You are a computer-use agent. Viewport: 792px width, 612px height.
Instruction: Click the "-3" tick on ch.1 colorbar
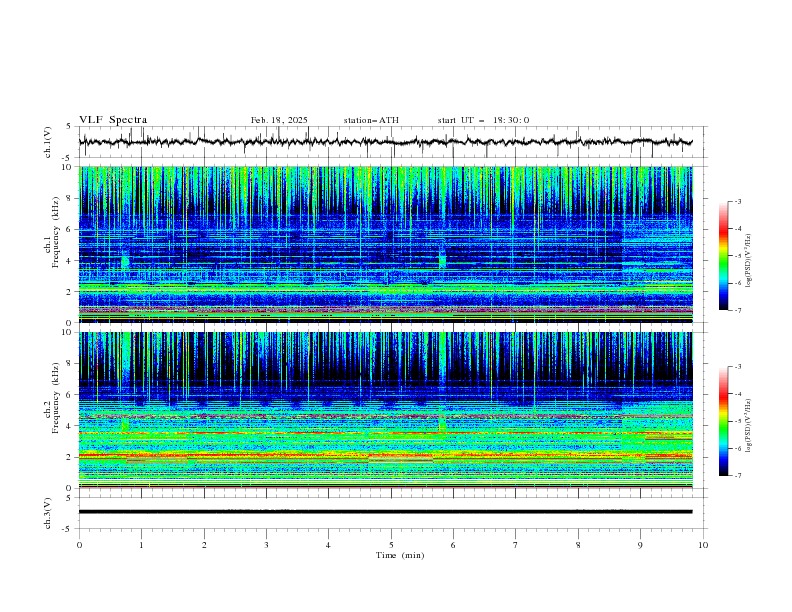point(738,201)
